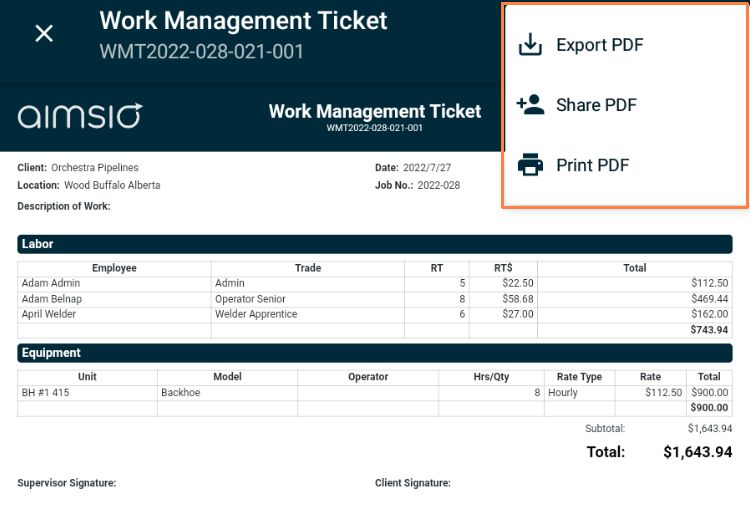Select the Adam Admin employee row
This screenshot has height=506, width=750.
pos(375,283)
